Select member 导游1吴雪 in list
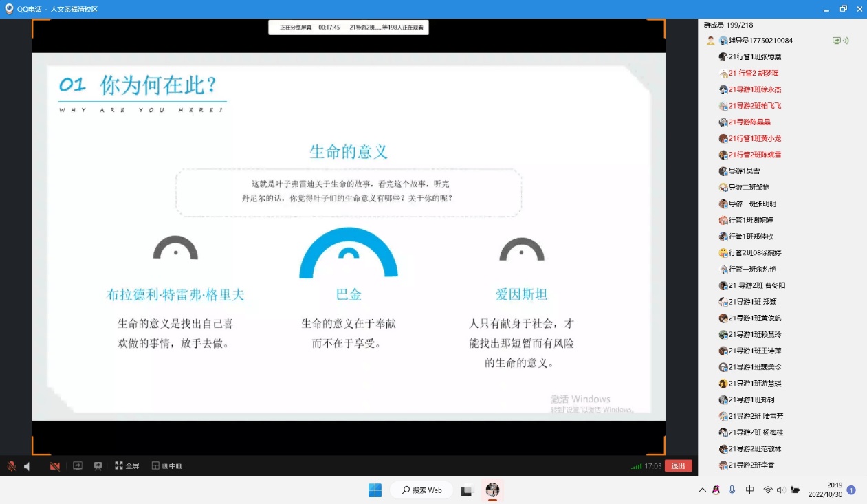 click(x=744, y=171)
